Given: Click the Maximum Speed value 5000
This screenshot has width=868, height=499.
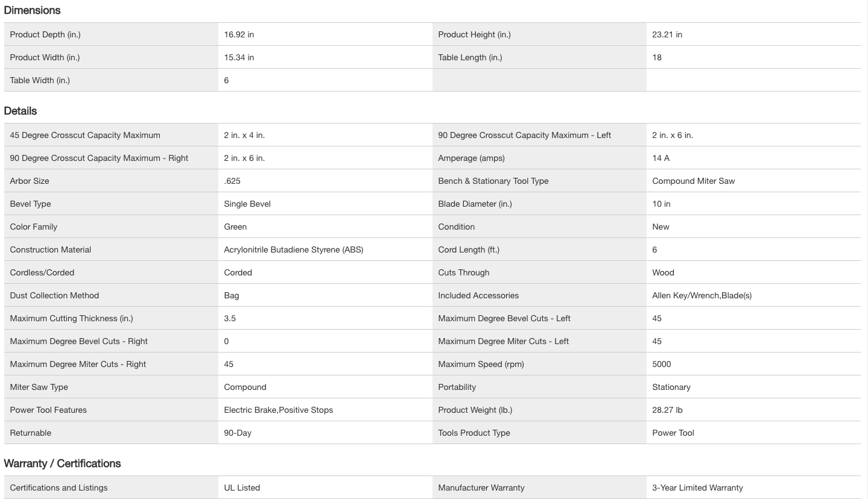Looking at the screenshot, I should (x=661, y=364).
